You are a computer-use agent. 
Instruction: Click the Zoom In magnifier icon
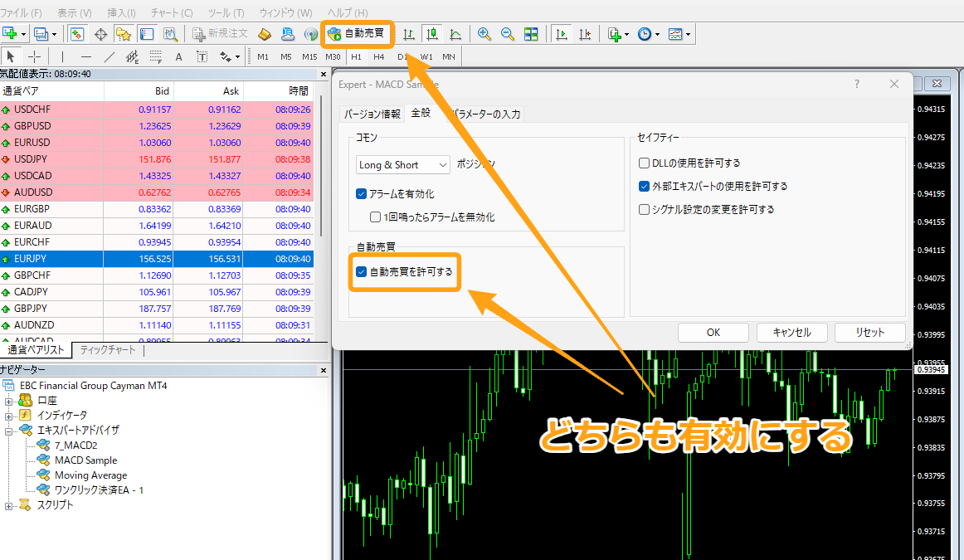point(484,34)
